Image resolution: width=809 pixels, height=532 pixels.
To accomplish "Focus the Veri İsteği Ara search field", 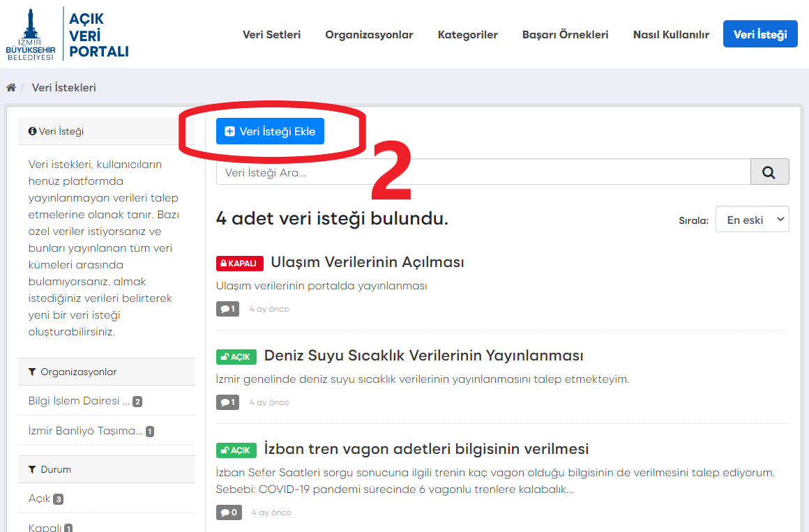I will [483, 172].
